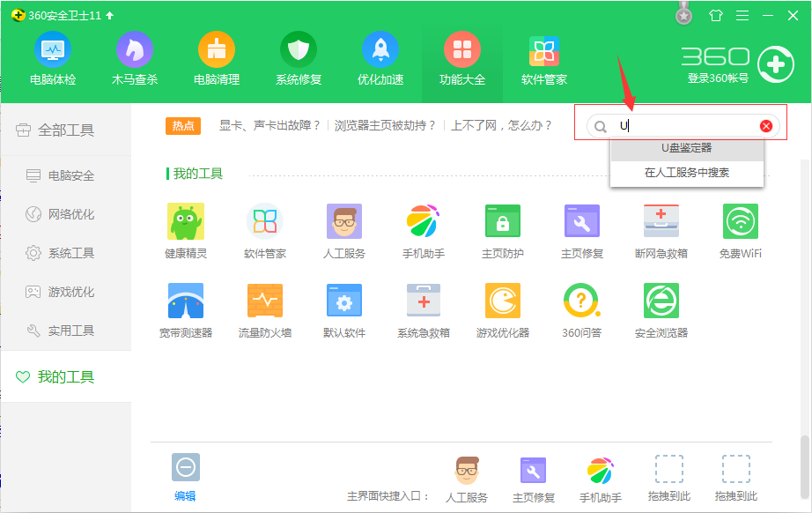
Task: Launch 免费WiFi tool
Action: pyautogui.click(x=740, y=231)
